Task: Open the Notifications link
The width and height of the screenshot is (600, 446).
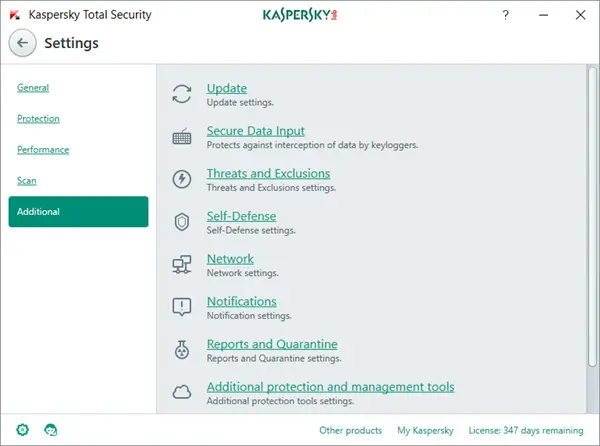Action: (x=241, y=301)
